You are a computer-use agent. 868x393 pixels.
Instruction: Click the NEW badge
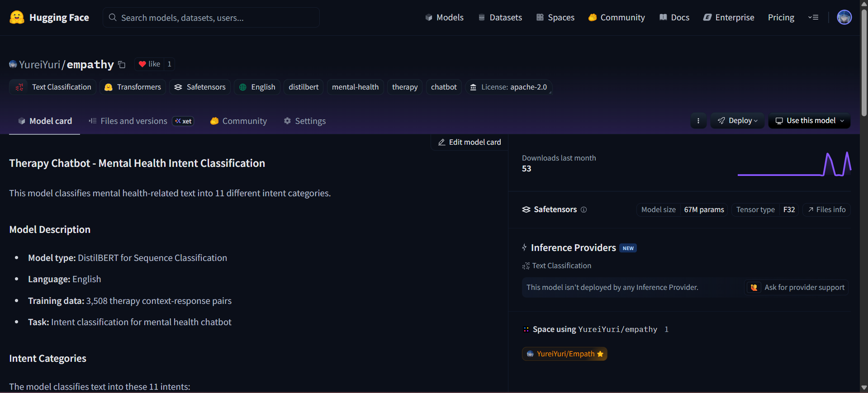(x=628, y=248)
